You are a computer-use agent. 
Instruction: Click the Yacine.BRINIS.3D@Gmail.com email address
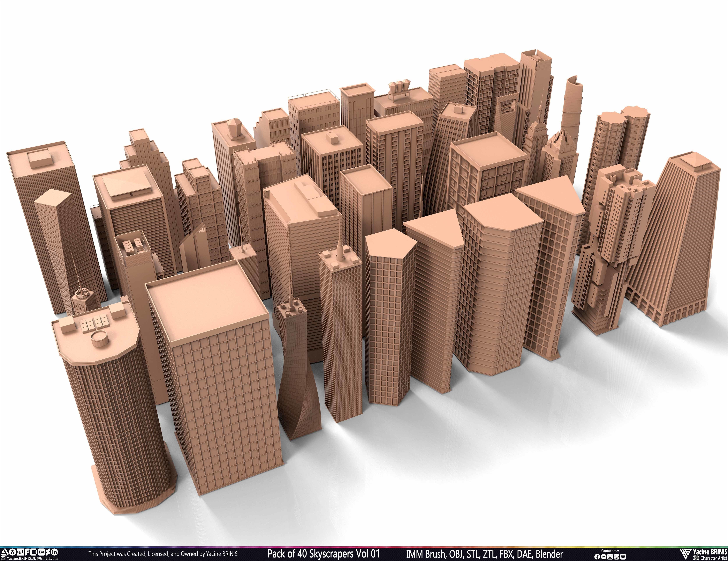[x=32, y=559]
